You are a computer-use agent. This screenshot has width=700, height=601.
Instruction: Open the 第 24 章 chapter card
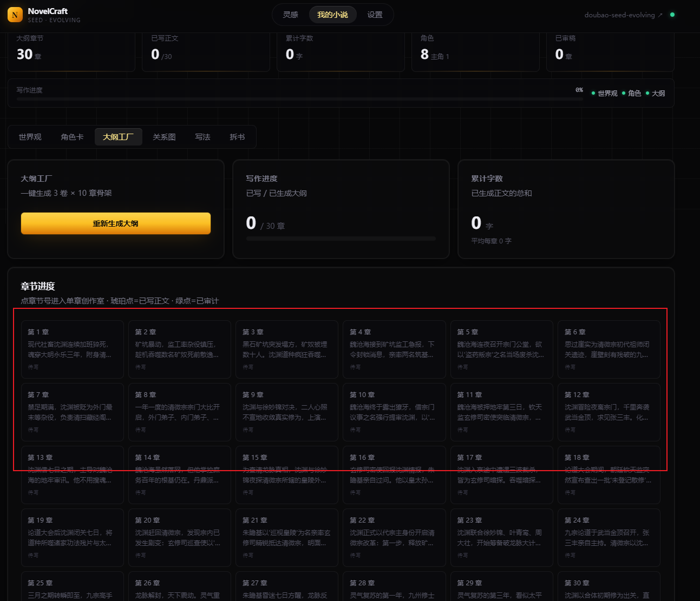point(609,538)
